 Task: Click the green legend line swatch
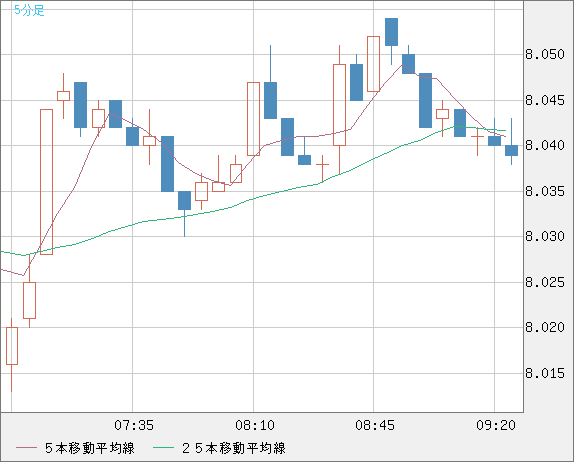click(163, 448)
